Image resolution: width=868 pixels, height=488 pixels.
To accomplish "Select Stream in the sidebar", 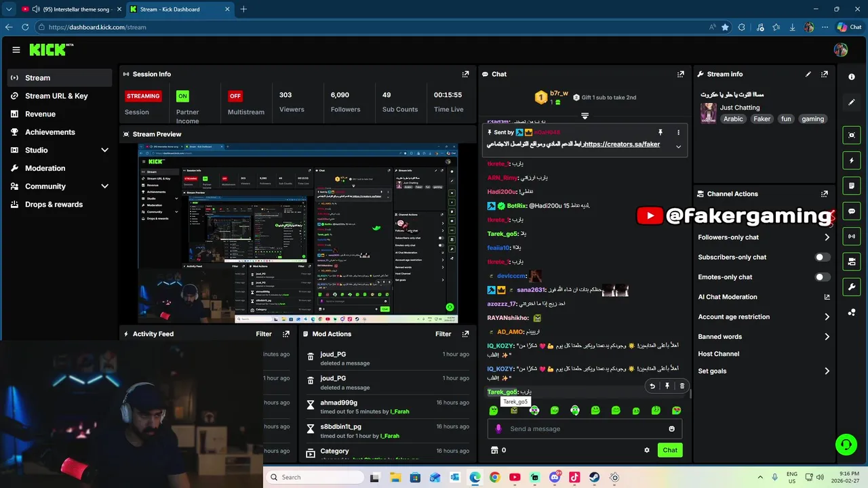I will point(60,78).
